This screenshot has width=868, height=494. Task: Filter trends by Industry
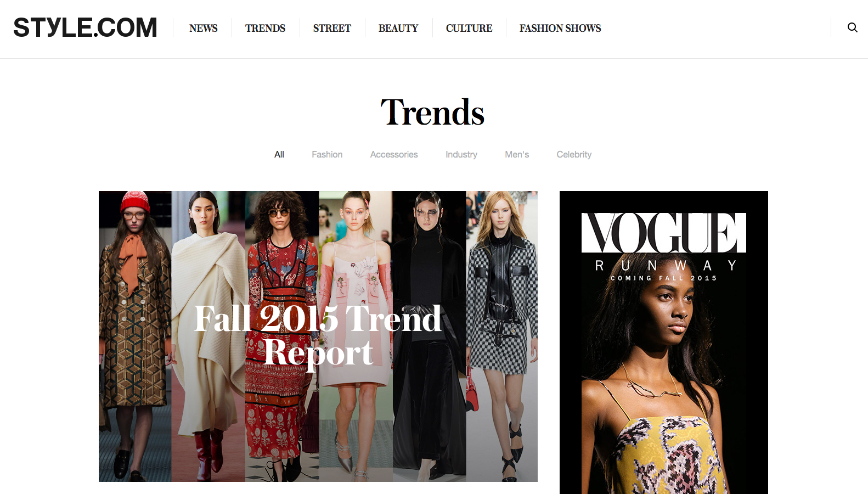(x=461, y=154)
